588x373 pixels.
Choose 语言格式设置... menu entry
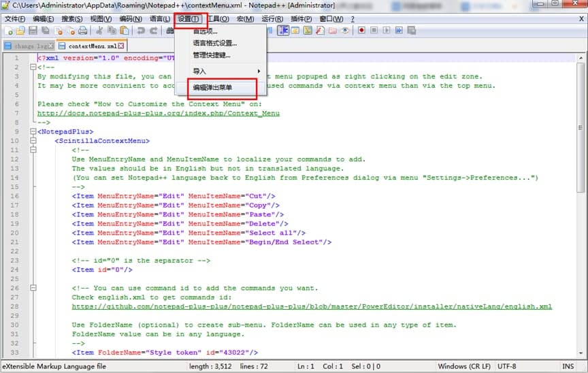tap(214, 43)
